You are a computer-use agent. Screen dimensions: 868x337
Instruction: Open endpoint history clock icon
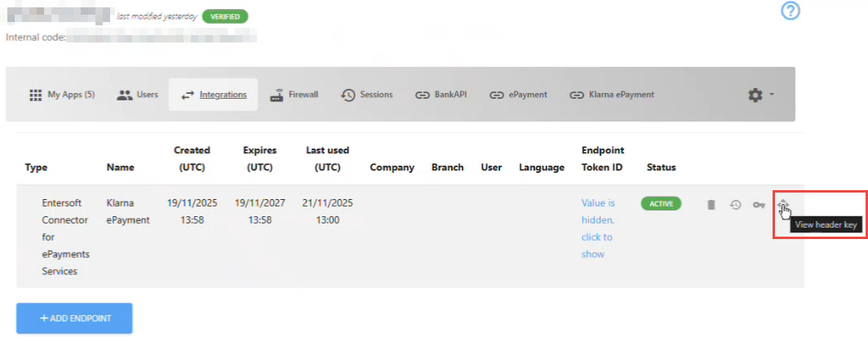click(x=735, y=205)
